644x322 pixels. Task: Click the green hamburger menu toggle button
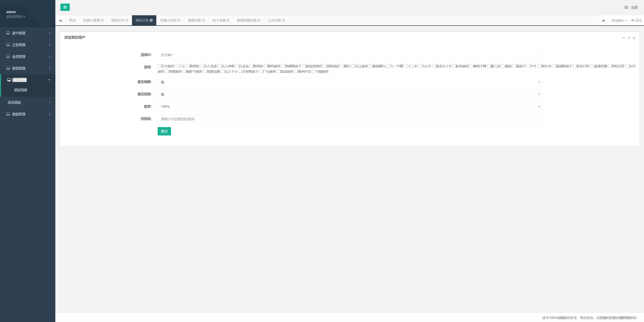click(65, 7)
